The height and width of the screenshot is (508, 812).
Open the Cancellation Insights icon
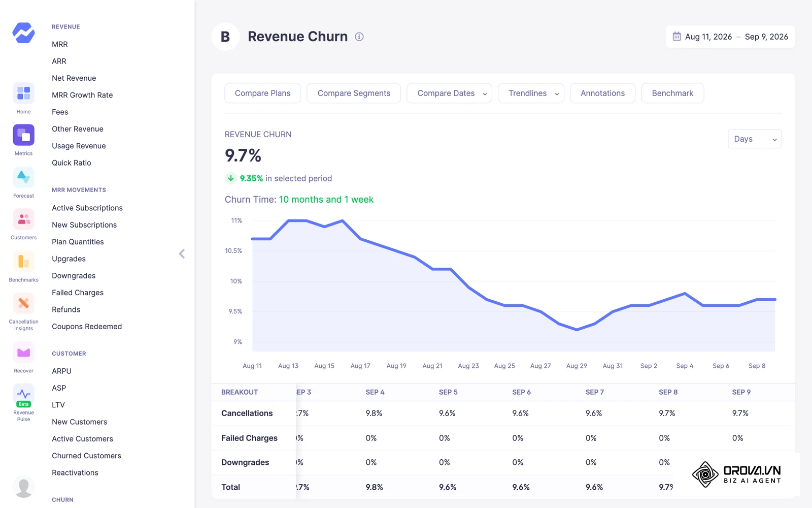[23, 304]
